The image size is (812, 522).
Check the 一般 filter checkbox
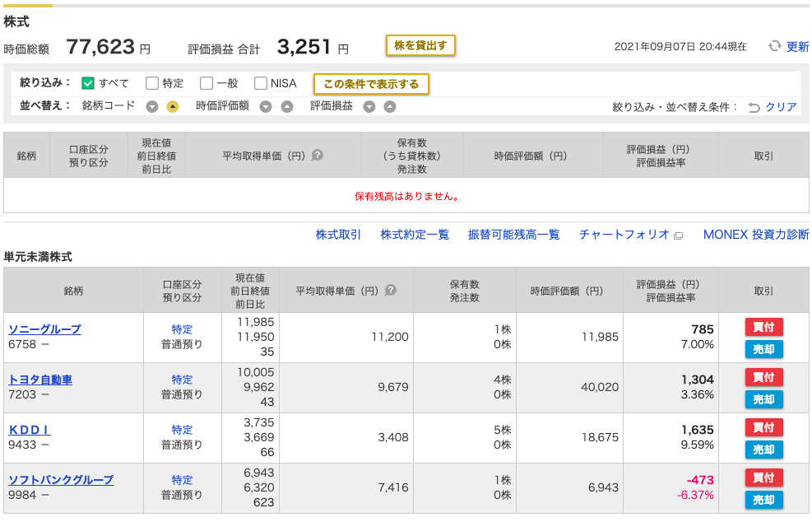(x=206, y=83)
